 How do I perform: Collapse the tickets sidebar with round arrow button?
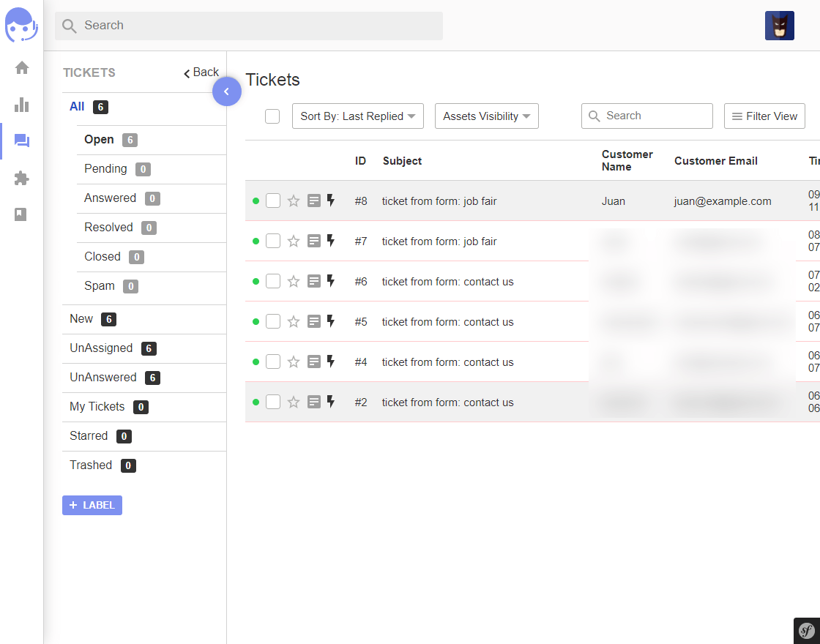point(227,91)
